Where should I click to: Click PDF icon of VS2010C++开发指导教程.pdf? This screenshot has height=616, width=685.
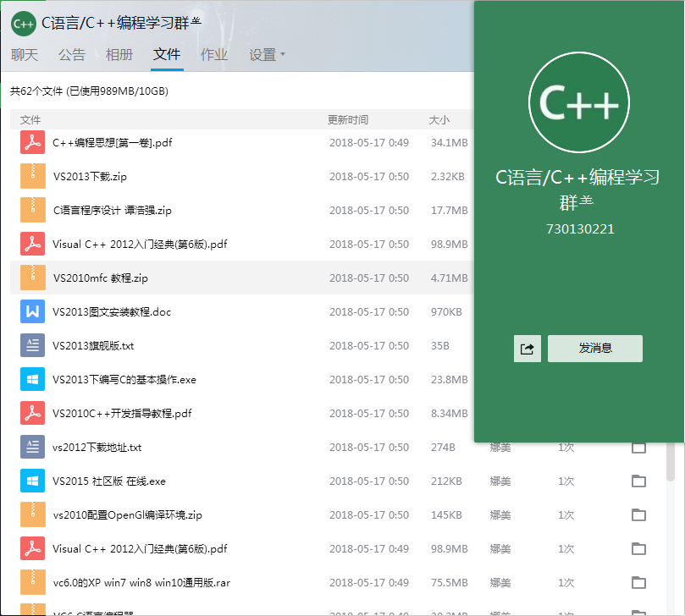pyautogui.click(x=33, y=413)
